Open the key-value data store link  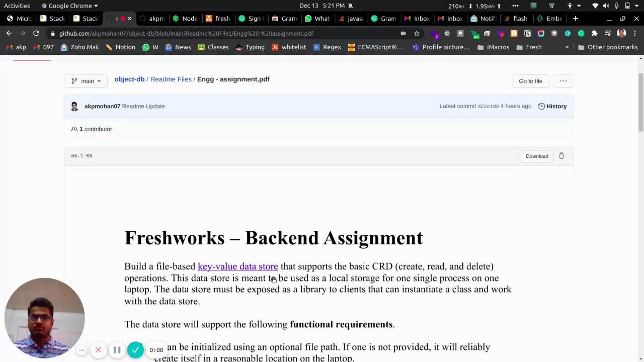point(237,266)
